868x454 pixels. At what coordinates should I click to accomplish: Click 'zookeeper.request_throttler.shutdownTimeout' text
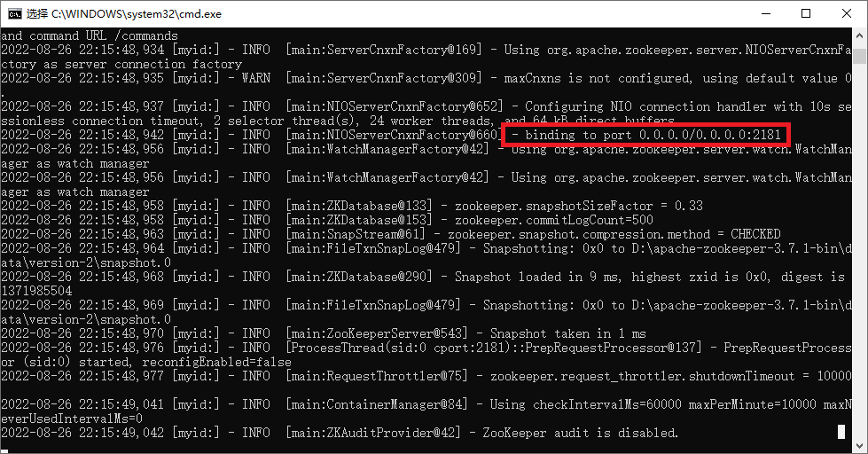point(642,376)
